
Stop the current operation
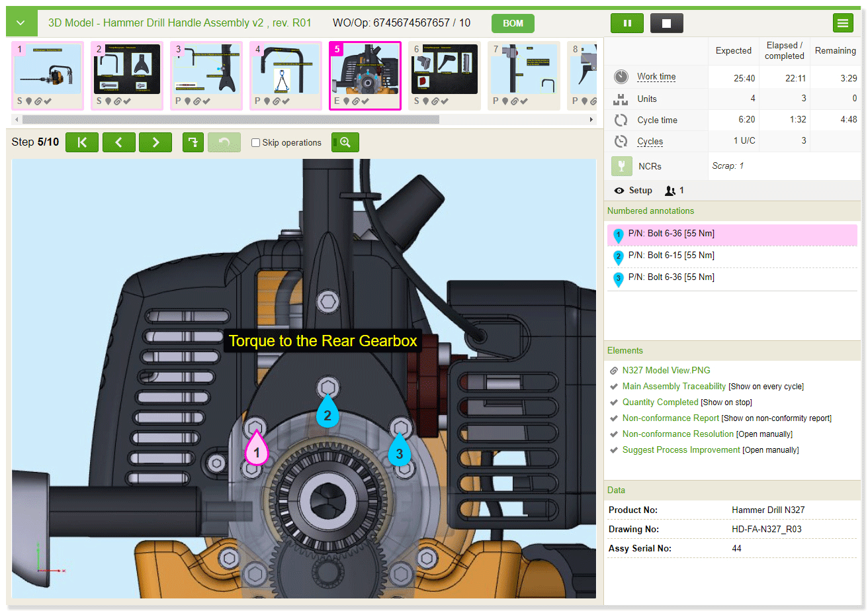[x=666, y=23]
